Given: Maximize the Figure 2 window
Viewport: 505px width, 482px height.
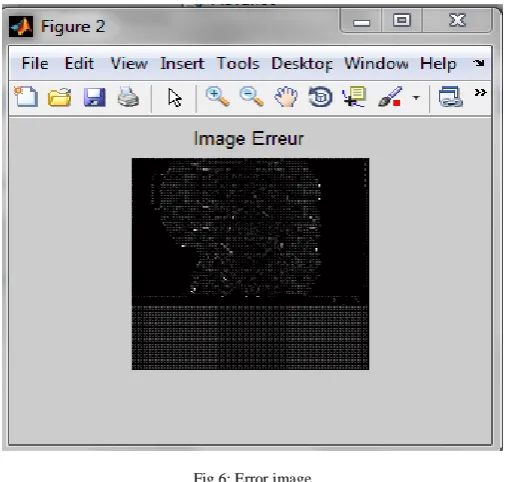Looking at the screenshot, I should tap(402, 21).
